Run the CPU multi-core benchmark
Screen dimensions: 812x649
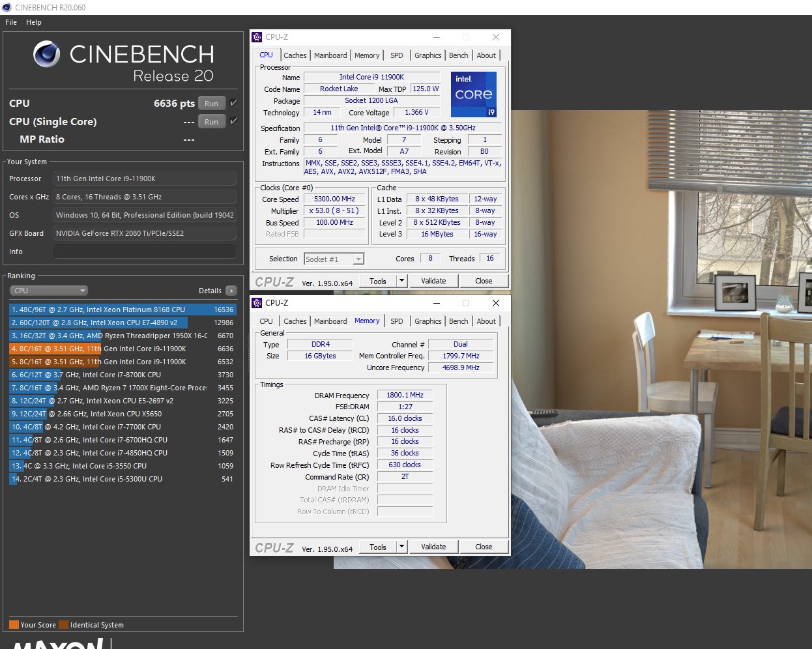[x=212, y=104]
